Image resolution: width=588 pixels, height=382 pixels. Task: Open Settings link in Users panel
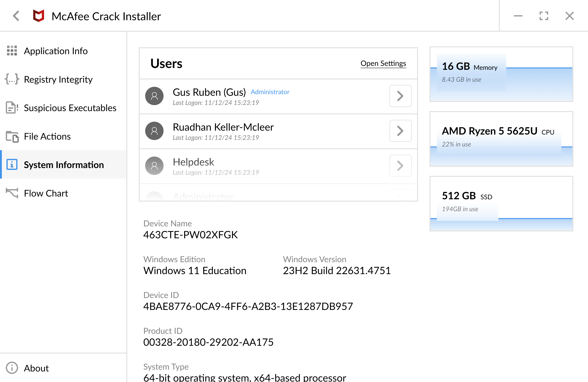pos(383,63)
